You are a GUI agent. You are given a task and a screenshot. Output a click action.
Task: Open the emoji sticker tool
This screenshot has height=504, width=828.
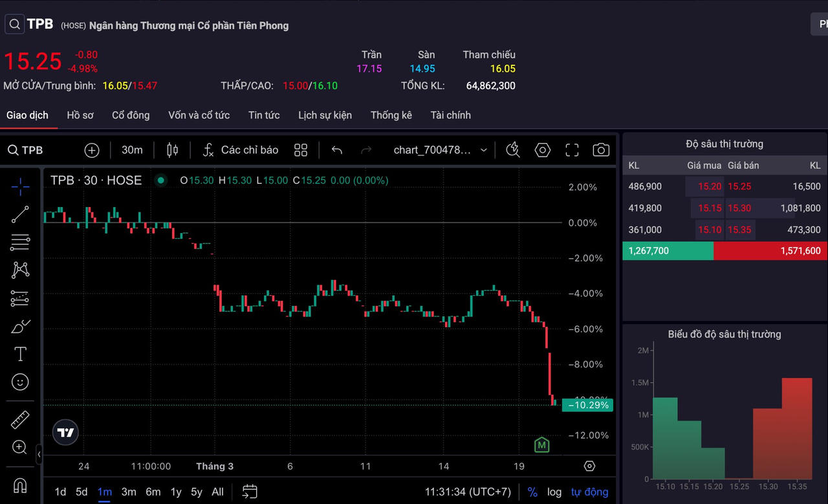coord(20,382)
